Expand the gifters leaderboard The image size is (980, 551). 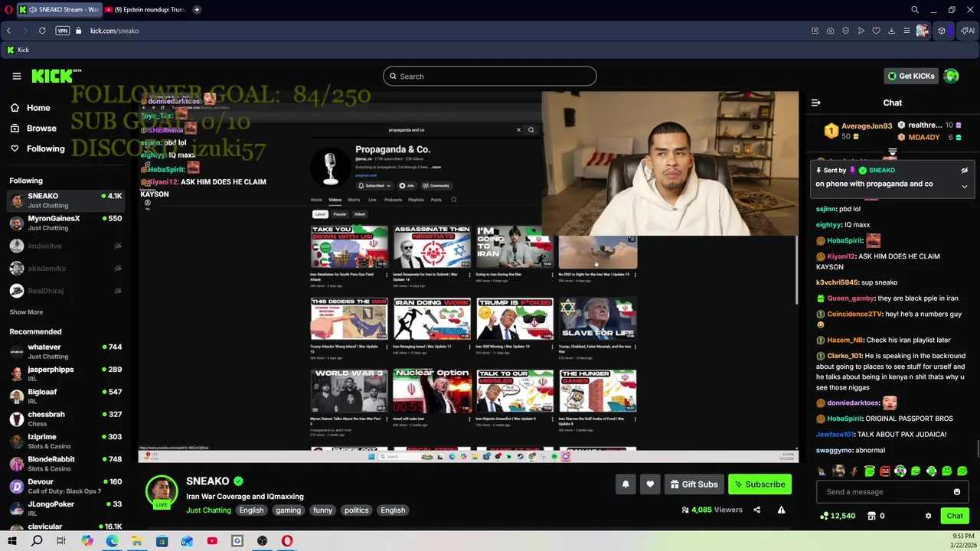pos(893,152)
